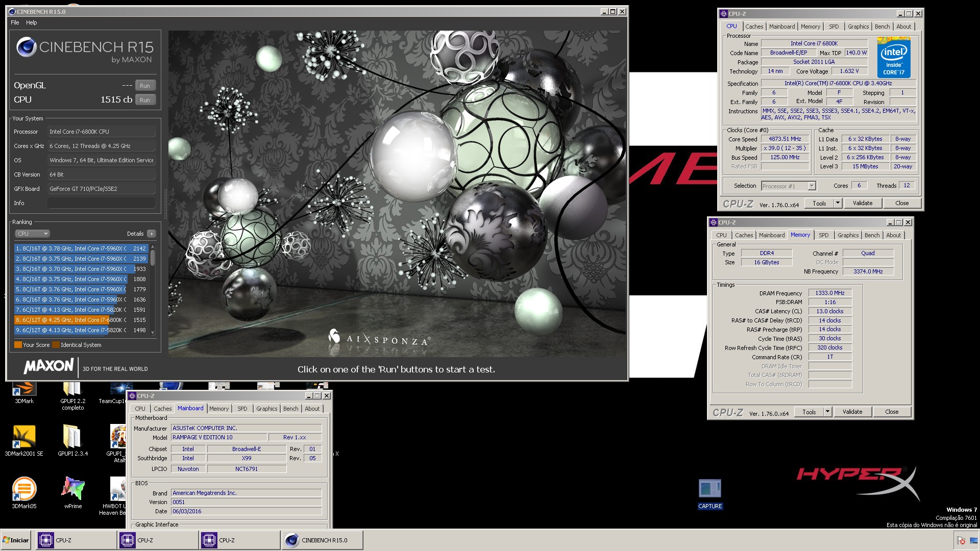Open Tools dropdown arrow in CPU-Z CPU window
The width and height of the screenshot is (980, 551).
point(838,203)
